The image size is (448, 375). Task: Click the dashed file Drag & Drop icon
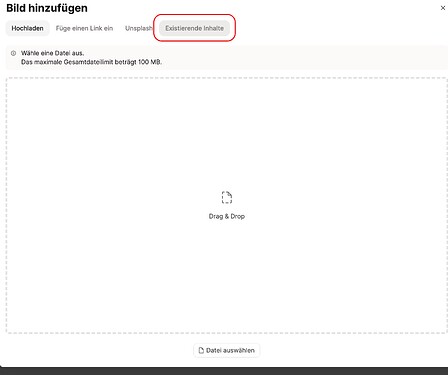pos(227,197)
